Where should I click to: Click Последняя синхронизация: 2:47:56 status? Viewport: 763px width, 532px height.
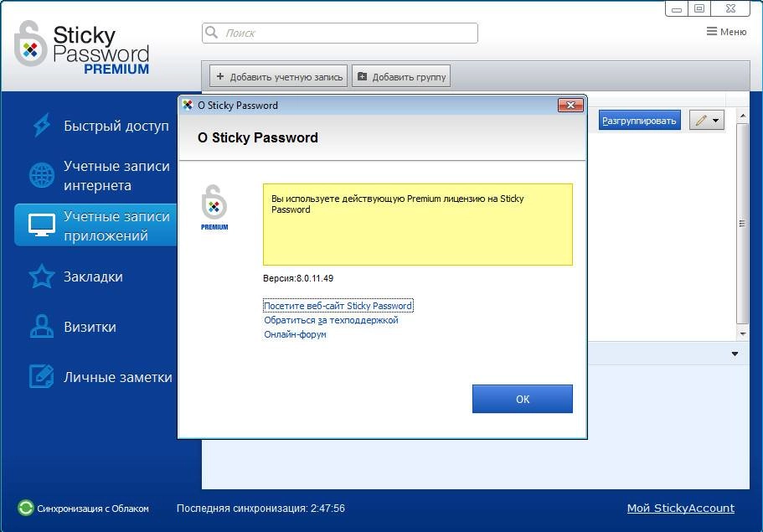(x=260, y=509)
